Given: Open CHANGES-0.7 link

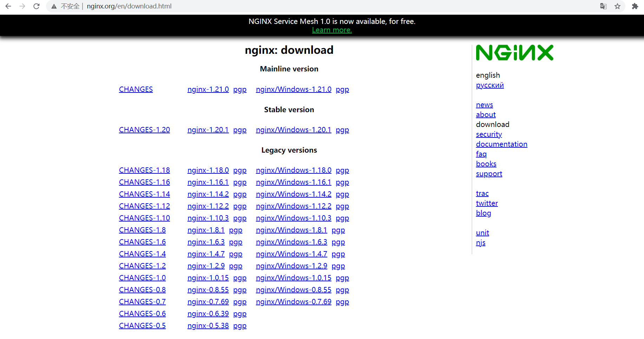Looking at the screenshot, I should pyautogui.click(x=142, y=302).
